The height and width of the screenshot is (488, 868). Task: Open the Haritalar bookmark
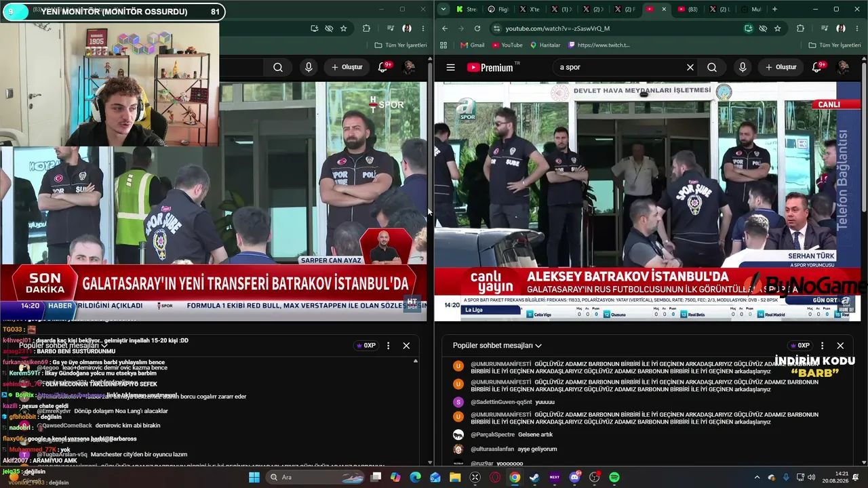545,45
